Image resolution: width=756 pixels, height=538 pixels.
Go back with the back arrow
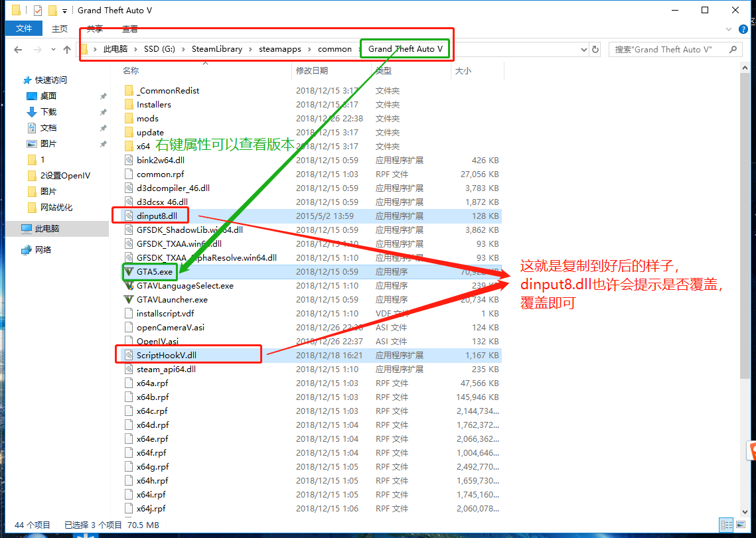tap(19, 50)
